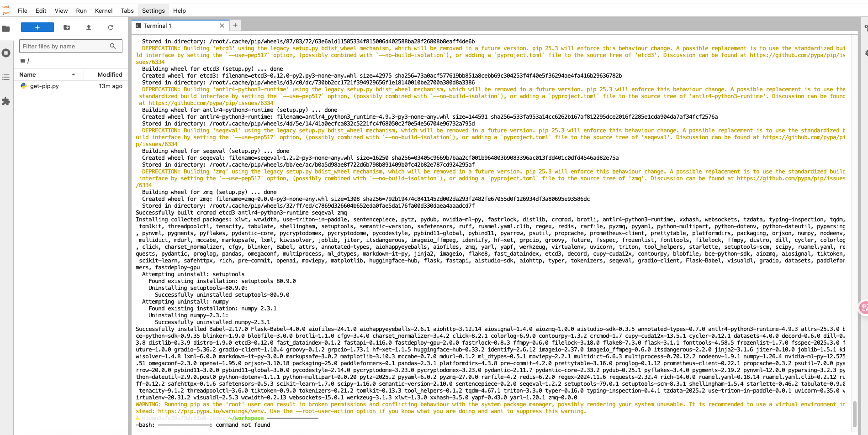Open the Run menu
Screen dimensions: 868x435
[x=81, y=10]
